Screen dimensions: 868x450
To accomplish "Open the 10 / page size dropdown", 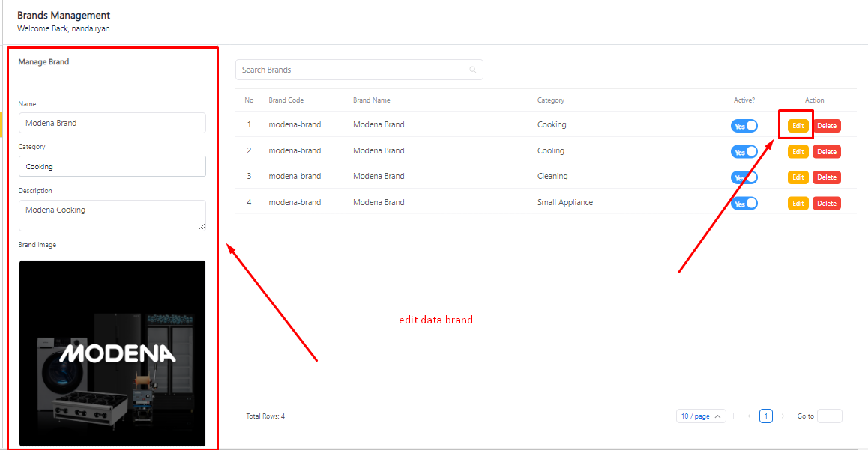I will (x=700, y=416).
